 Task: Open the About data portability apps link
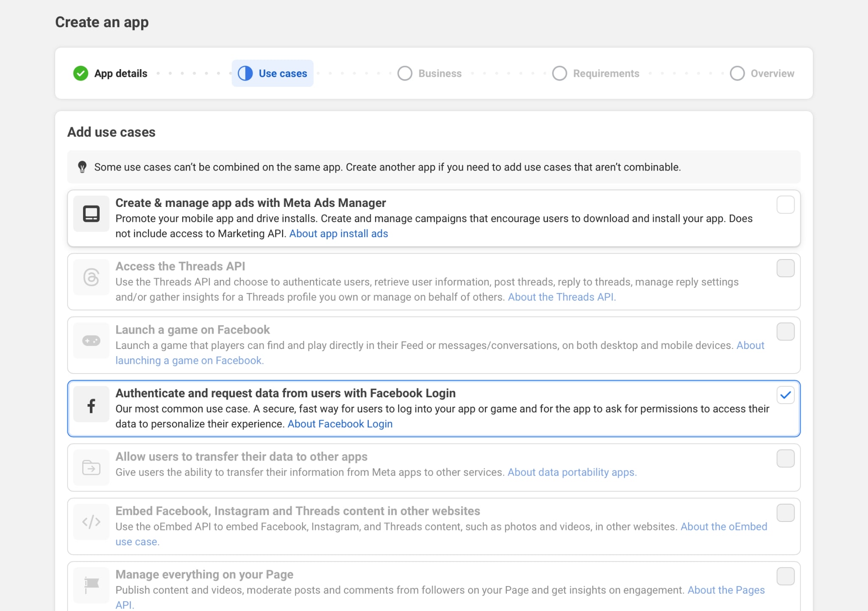pyautogui.click(x=572, y=472)
